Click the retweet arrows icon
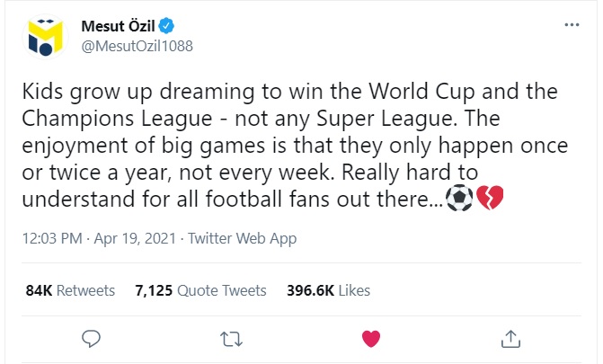Screen dimensions: 603x364 click(x=230, y=338)
